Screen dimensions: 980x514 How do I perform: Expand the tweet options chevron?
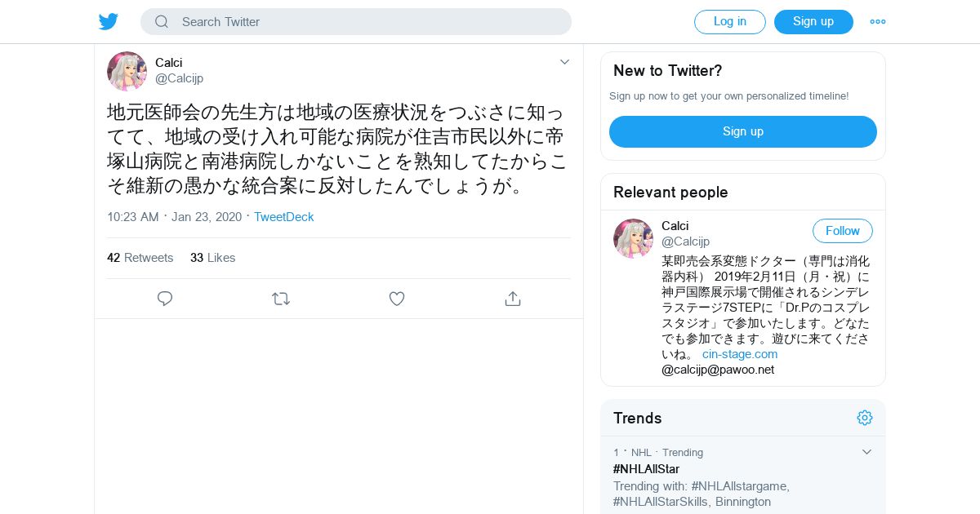pos(564,62)
